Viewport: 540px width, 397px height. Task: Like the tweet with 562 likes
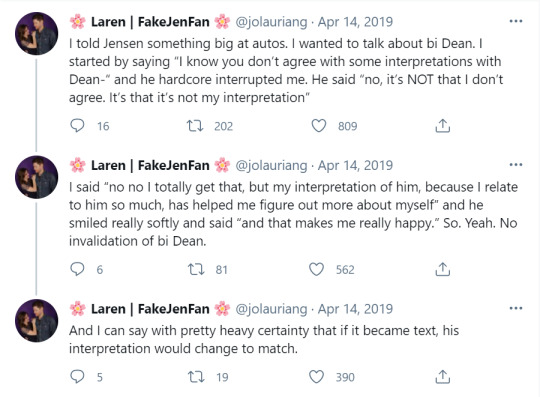coord(316,269)
